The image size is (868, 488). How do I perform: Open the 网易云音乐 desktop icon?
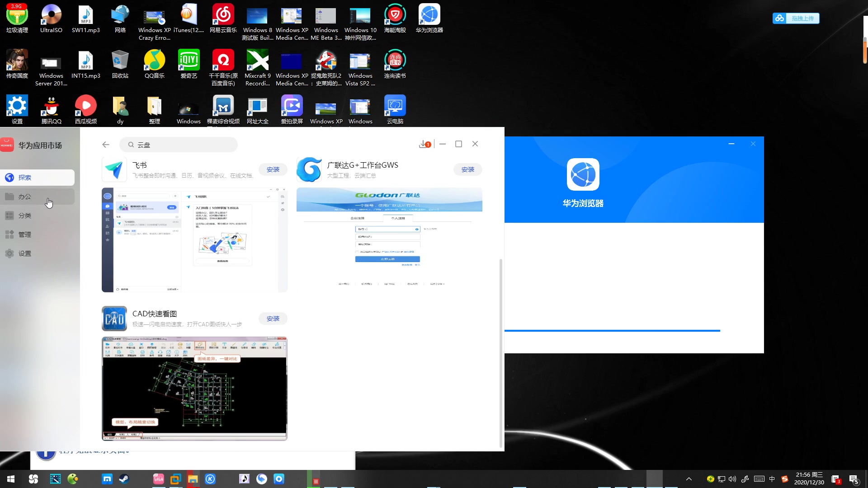pos(223,19)
